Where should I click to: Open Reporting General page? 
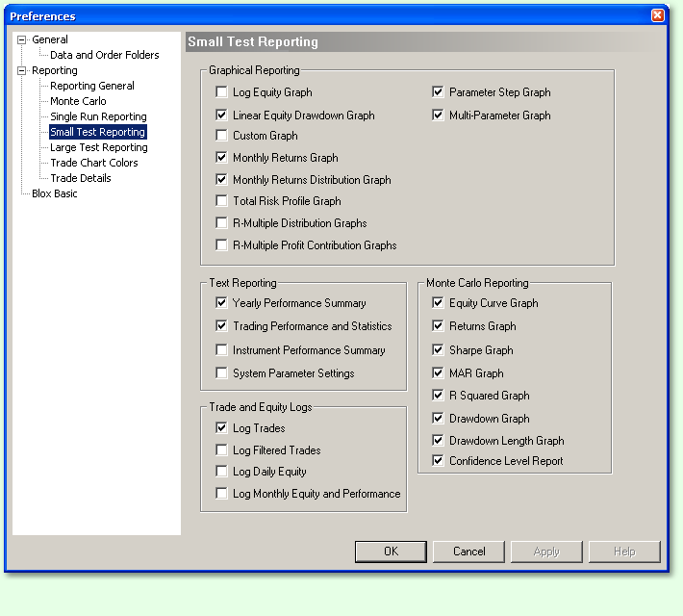pos(92,86)
